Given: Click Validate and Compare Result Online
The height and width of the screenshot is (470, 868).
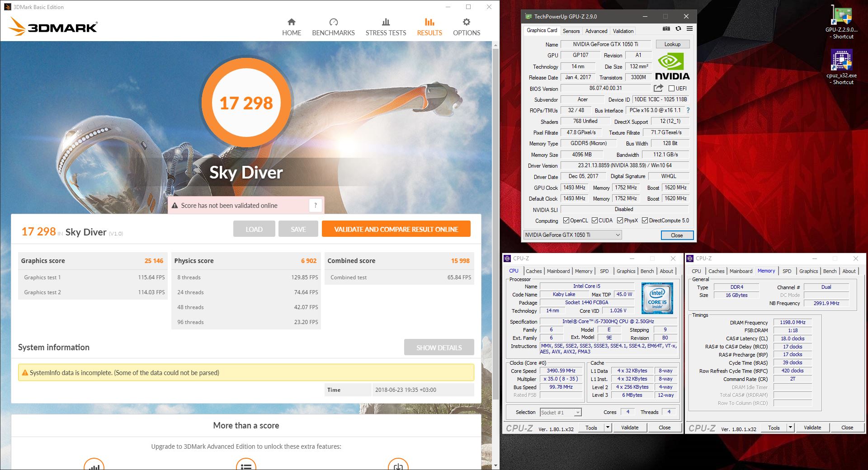Looking at the screenshot, I should [396, 229].
